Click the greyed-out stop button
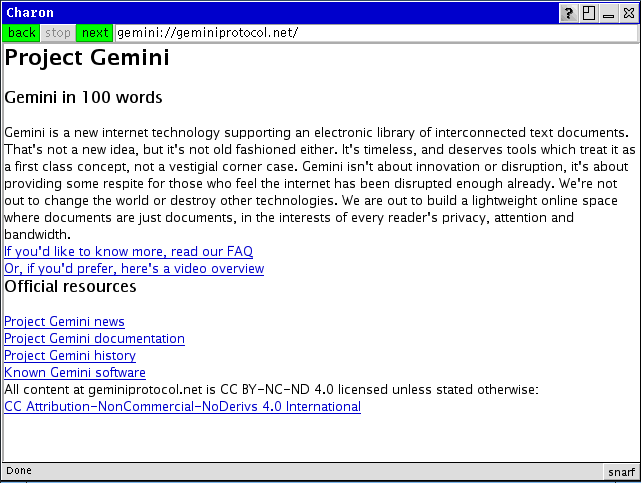Screen dimensions: 641x483 click(58, 33)
